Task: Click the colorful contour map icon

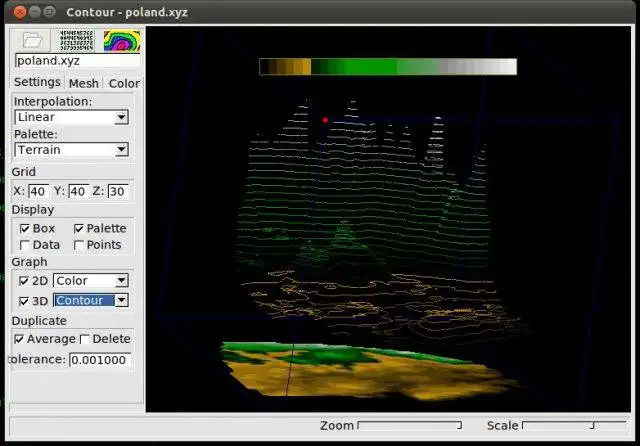Action: 122,41
